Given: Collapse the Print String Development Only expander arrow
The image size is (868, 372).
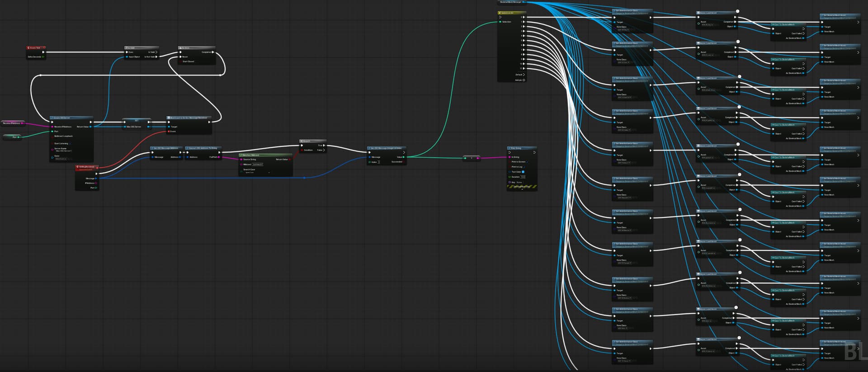Looking at the screenshot, I should (x=522, y=189).
